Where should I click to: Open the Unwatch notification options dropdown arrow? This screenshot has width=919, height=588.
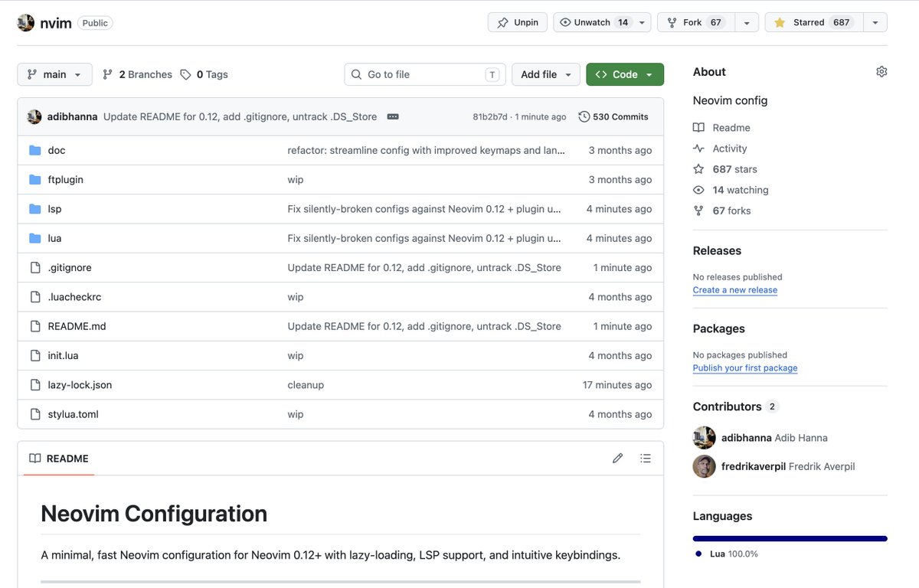pos(643,22)
